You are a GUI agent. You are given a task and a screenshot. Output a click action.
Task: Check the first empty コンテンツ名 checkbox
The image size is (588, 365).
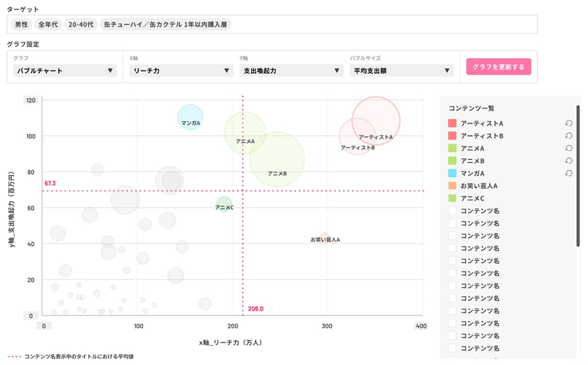452,211
